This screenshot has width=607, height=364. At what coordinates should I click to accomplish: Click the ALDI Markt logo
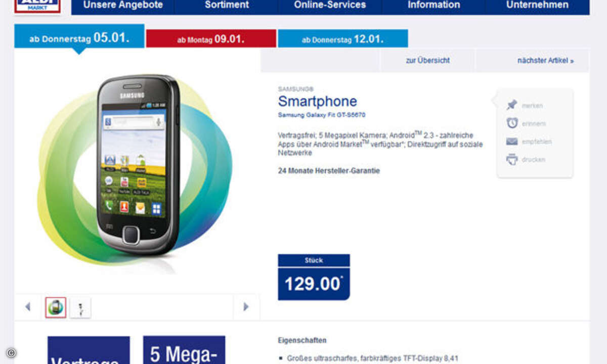tap(38, 6)
